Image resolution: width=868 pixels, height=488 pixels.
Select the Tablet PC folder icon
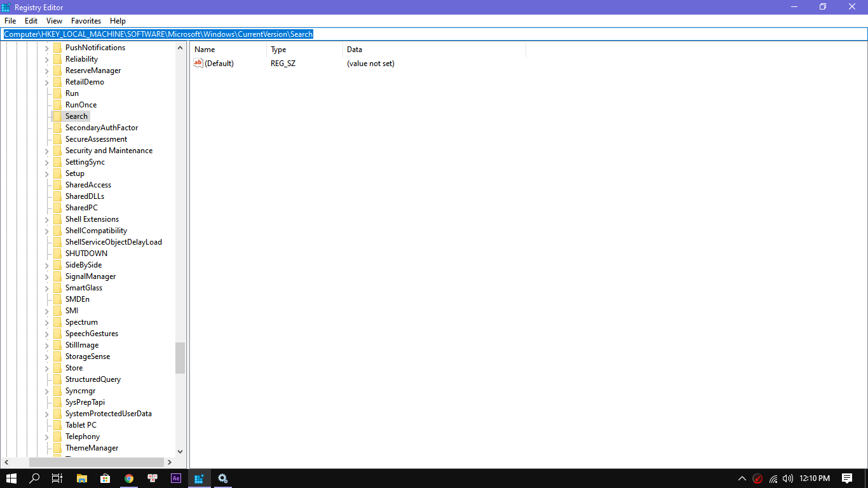[57, 425]
